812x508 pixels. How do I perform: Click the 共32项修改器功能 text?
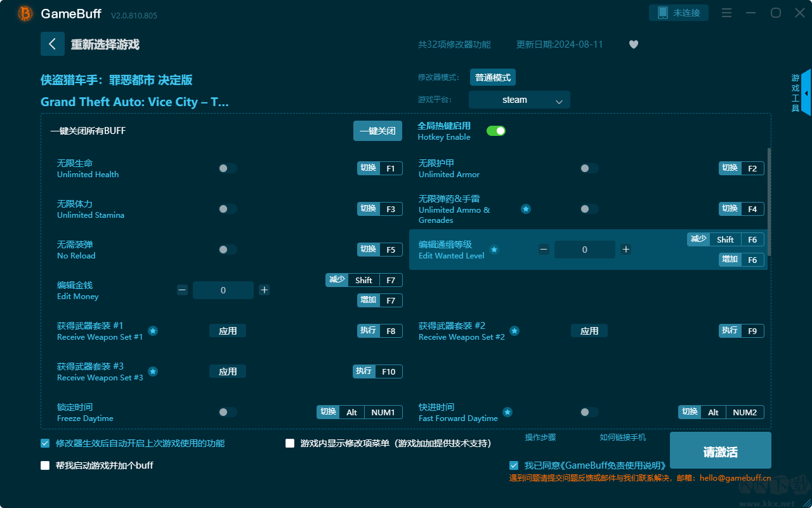point(454,44)
